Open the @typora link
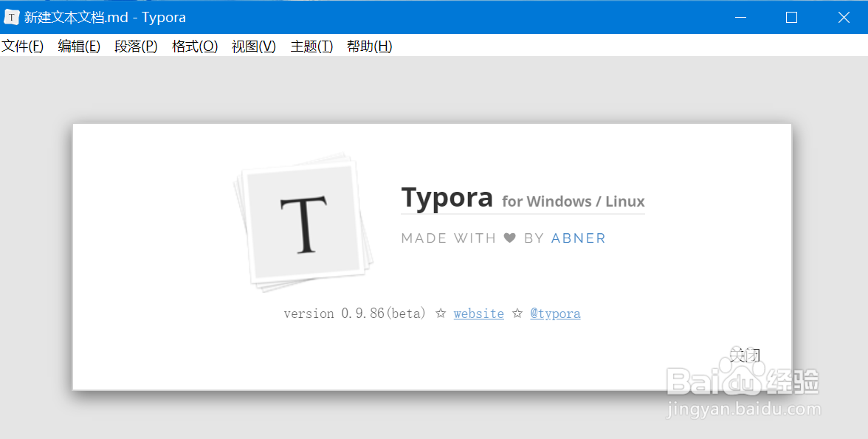The width and height of the screenshot is (868, 439). [555, 314]
